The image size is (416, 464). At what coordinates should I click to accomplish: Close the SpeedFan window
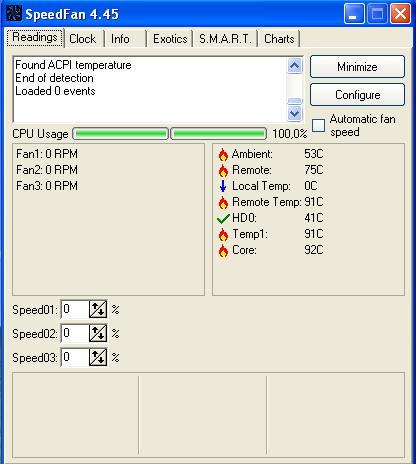click(400, 14)
